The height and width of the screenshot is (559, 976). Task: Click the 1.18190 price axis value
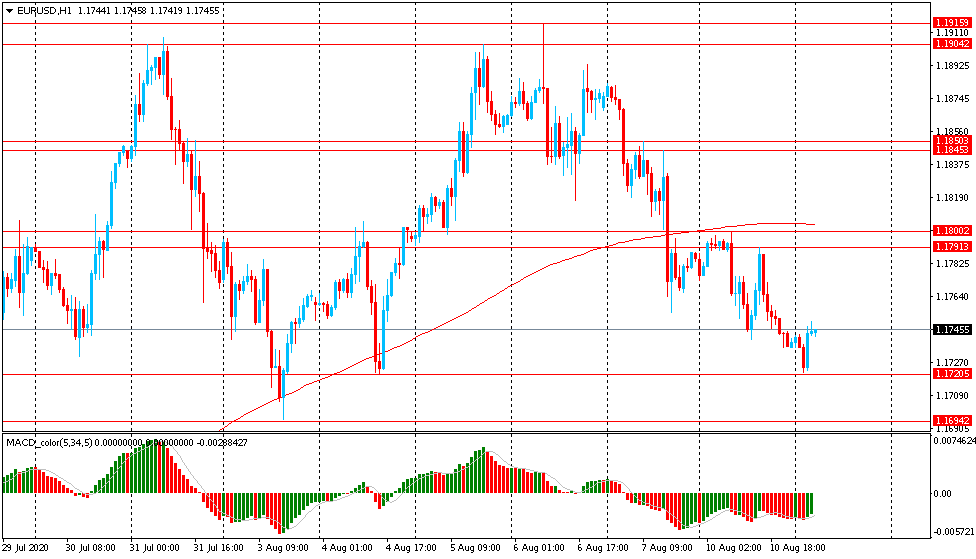[952, 198]
